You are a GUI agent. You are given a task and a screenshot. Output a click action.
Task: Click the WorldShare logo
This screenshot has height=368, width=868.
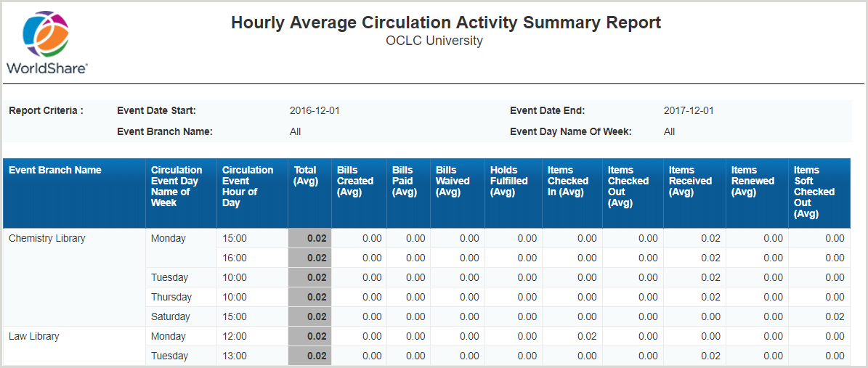47,42
